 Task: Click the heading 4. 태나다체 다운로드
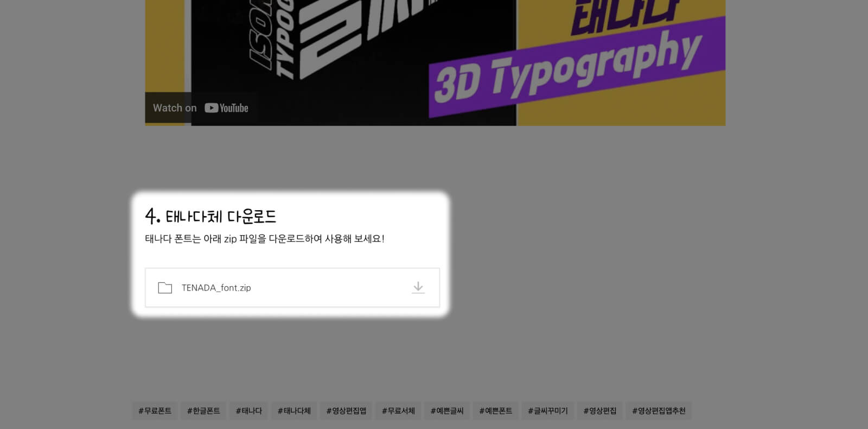(x=210, y=216)
